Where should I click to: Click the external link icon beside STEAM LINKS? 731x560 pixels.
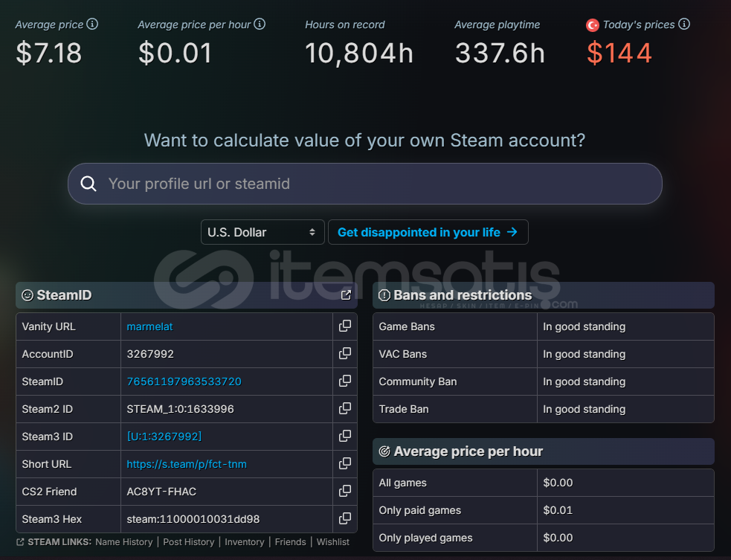[x=20, y=542]
